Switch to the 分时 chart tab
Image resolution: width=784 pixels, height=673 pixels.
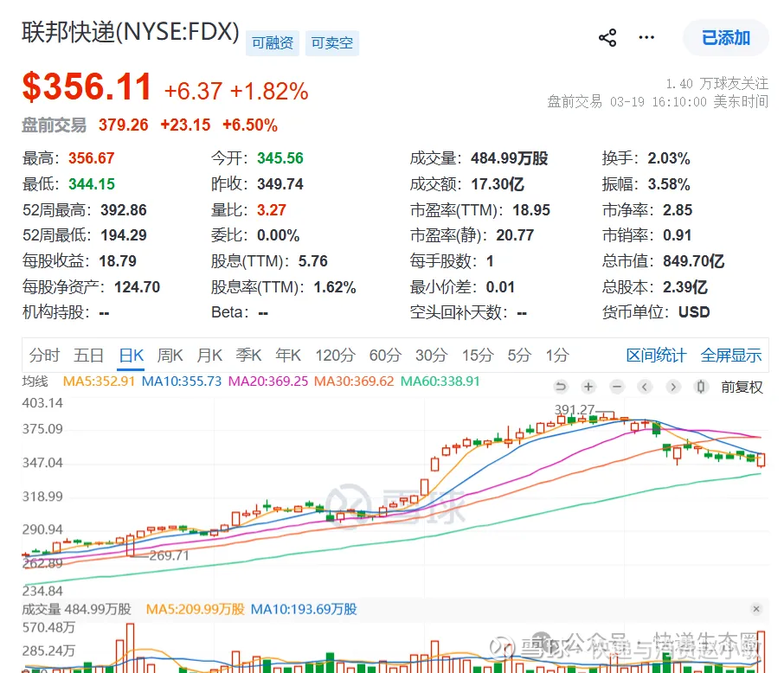[44, 355]
